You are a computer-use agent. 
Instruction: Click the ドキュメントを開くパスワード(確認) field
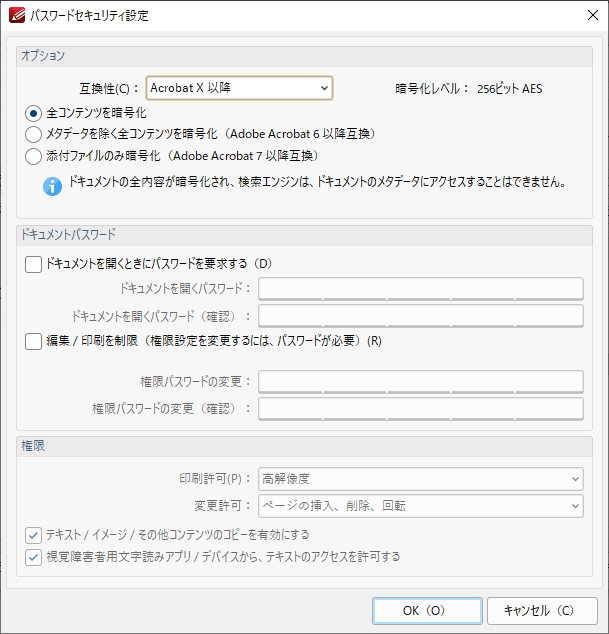421,315
